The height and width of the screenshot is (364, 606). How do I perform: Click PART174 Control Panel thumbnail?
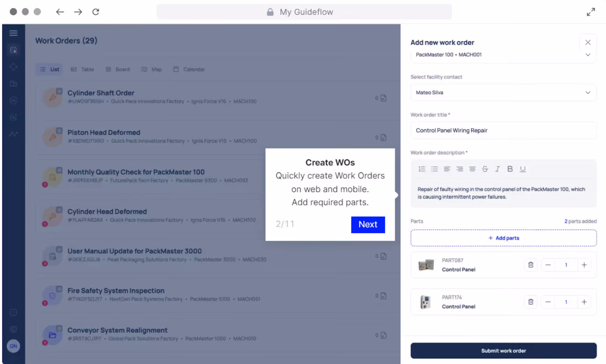426,302
